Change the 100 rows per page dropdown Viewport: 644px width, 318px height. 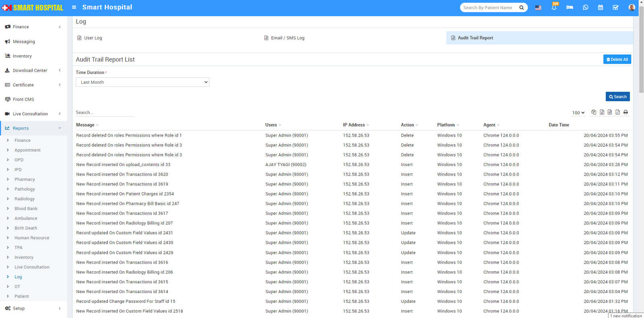pos(578,113)
